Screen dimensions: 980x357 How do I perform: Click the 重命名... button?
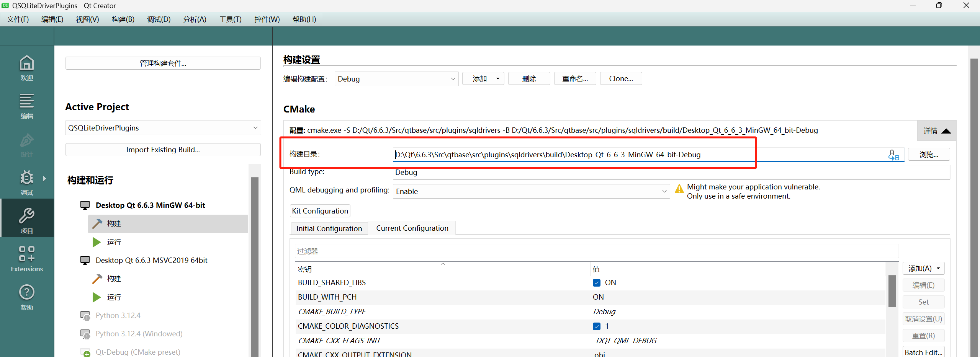(575, 79)
